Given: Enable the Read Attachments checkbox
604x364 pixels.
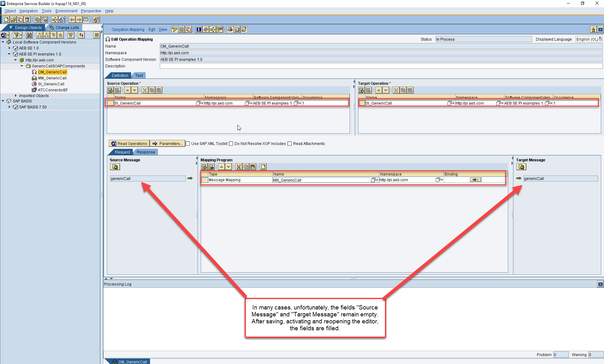Looking at the screenshot, I should click(290, 143).
